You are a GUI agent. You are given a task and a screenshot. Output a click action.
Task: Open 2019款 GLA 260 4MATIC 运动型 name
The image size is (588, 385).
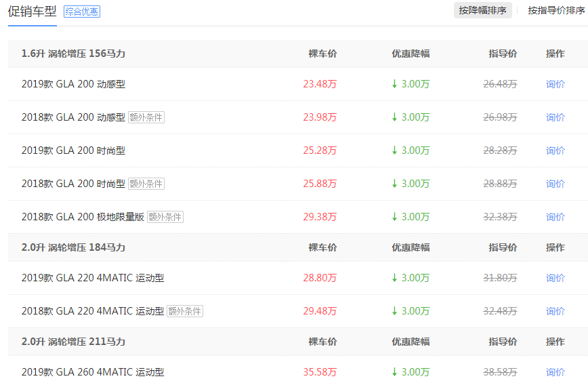point(93,372)
